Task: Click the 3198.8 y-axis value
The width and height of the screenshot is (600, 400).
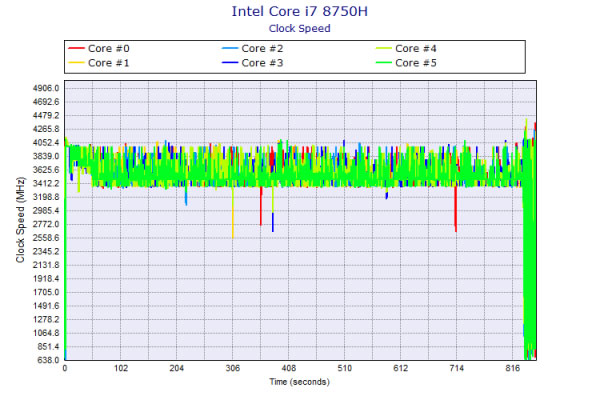Action: (x=46, y=197)
